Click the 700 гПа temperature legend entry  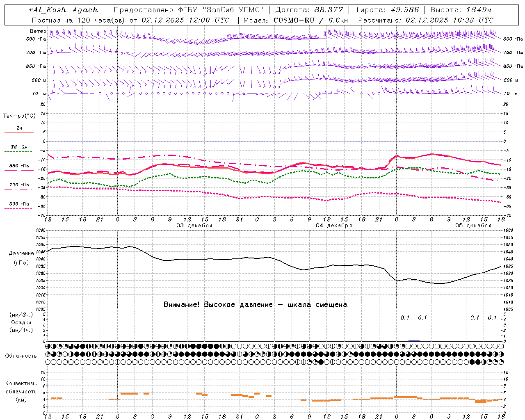click(19, 185)
